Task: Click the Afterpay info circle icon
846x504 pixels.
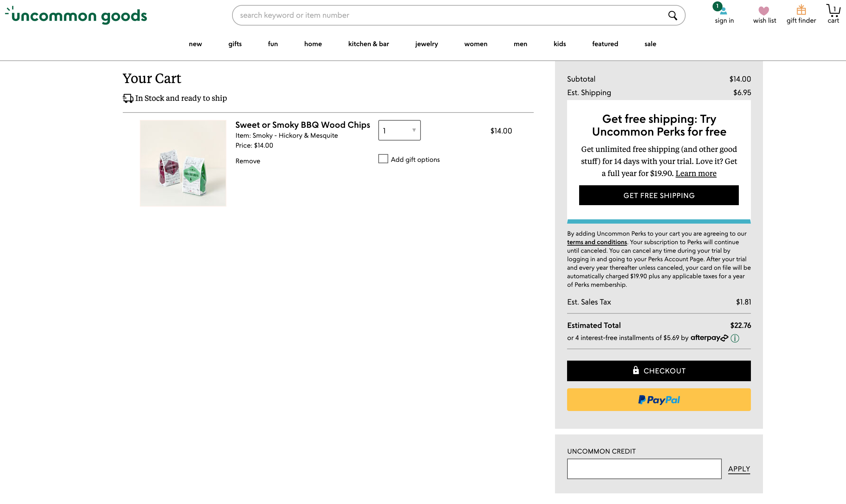Action: click(735, 338)
